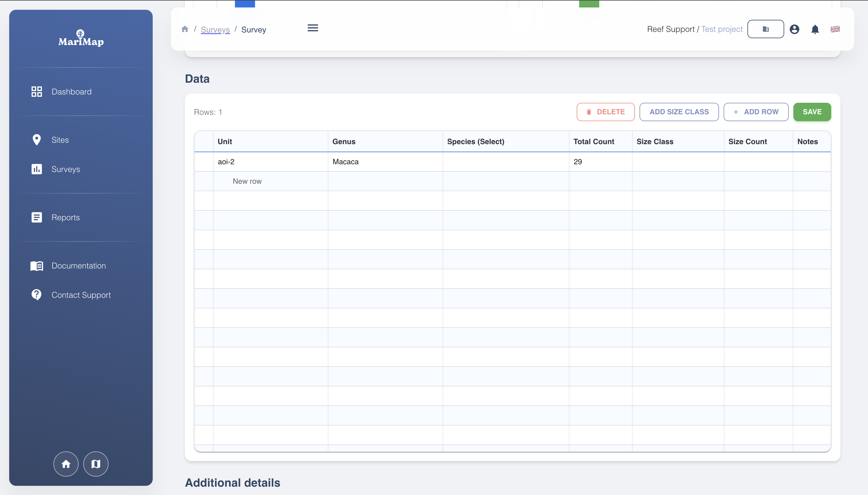
Task: Go to Sites in the sidebar
Action: 60,140
